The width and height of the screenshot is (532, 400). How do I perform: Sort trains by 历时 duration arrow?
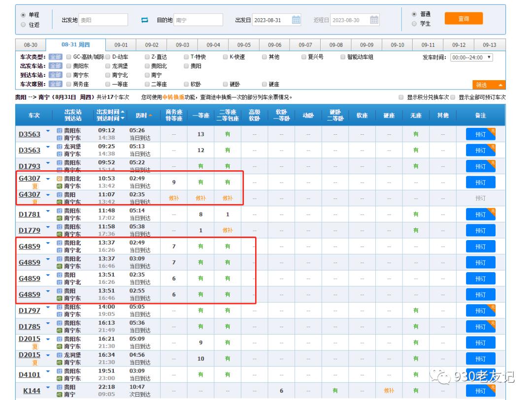[x=150, y=116]
